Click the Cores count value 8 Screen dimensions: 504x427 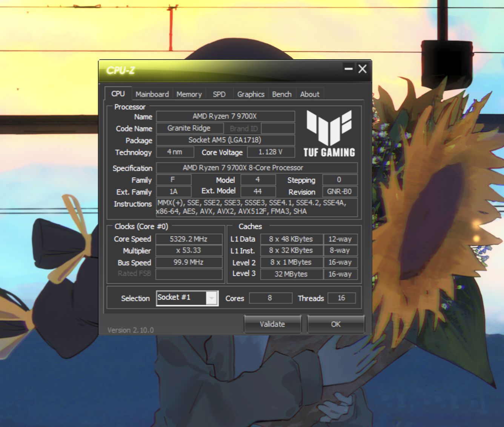(270, 298)
